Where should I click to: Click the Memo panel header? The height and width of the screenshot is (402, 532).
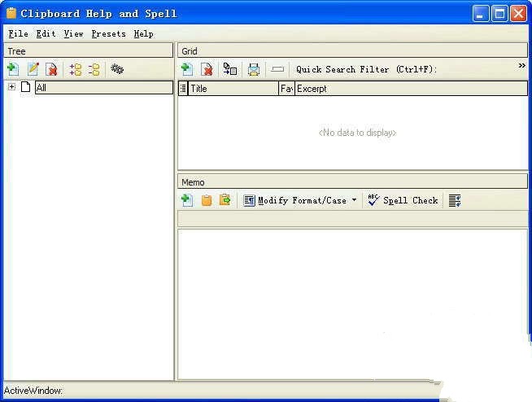click(x=353, y=182)
